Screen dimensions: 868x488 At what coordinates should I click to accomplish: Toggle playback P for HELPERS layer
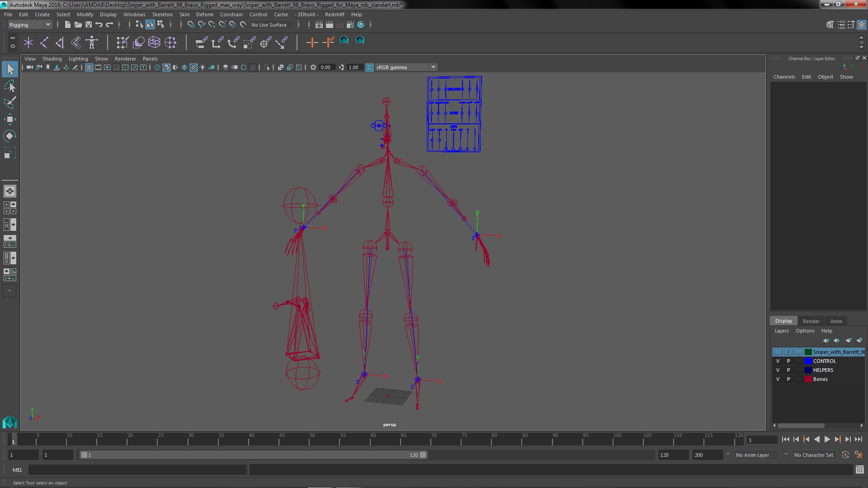coord(788,370)
